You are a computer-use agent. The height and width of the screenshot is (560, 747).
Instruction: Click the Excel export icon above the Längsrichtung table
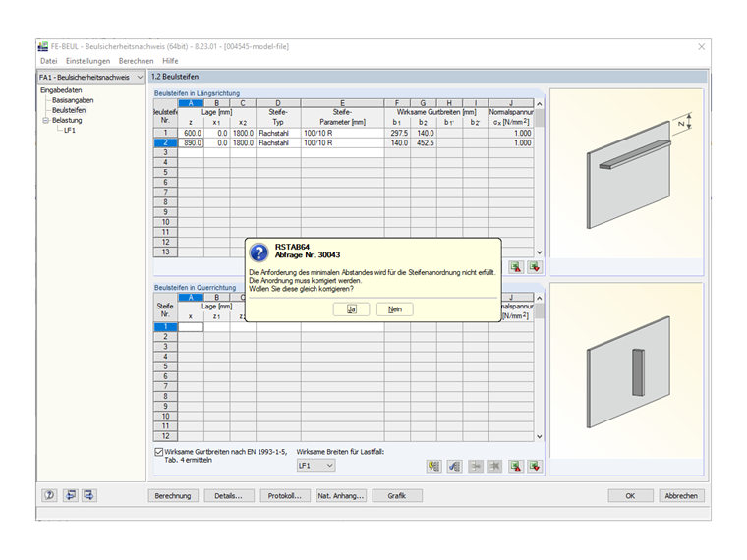[x=515, y=266]
